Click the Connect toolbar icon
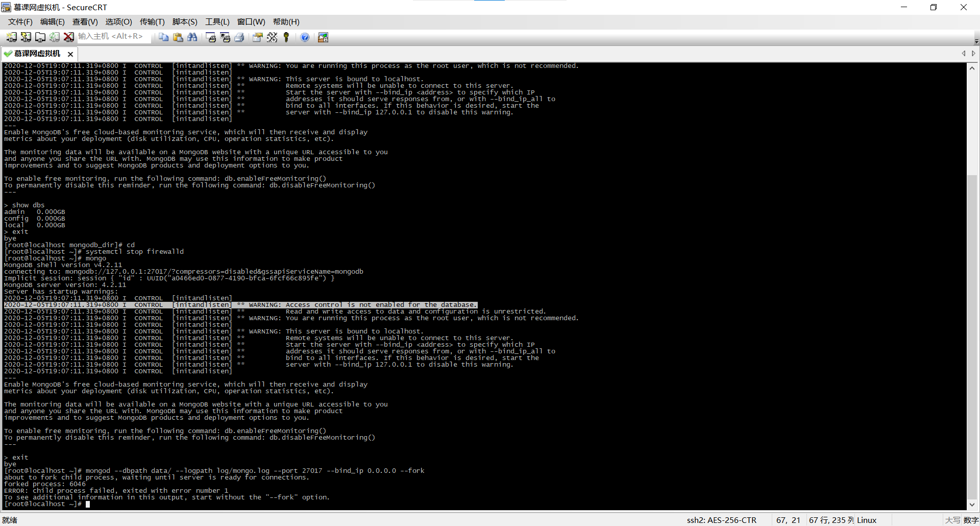The image size is (980, 526). click(11, 37)
